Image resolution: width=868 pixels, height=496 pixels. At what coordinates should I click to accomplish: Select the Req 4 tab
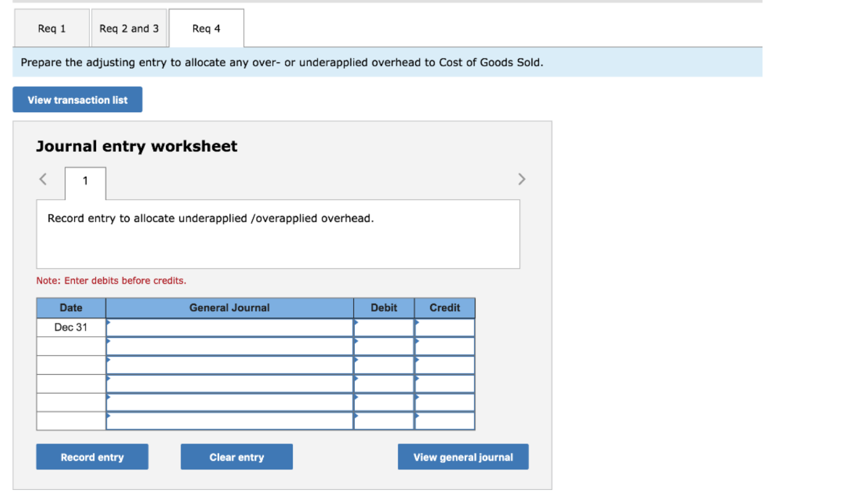pos(206,28)
